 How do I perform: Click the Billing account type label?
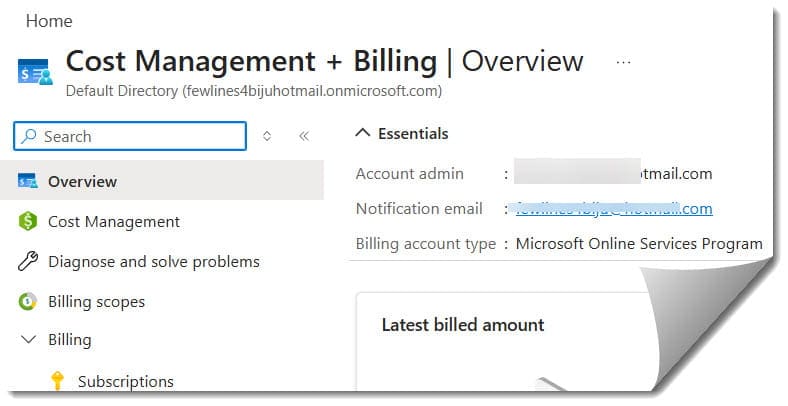426,244
